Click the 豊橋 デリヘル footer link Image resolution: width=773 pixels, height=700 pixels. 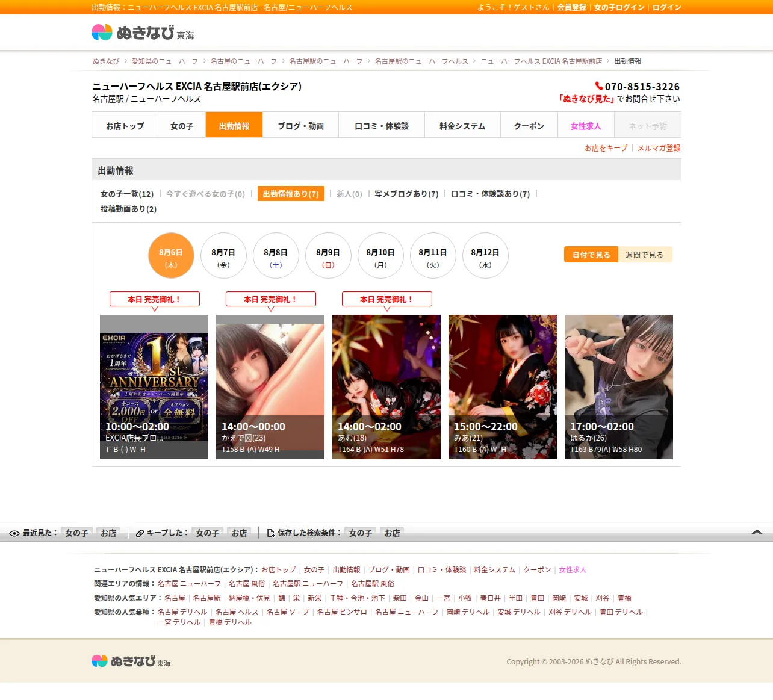click(x=230, y=622)
